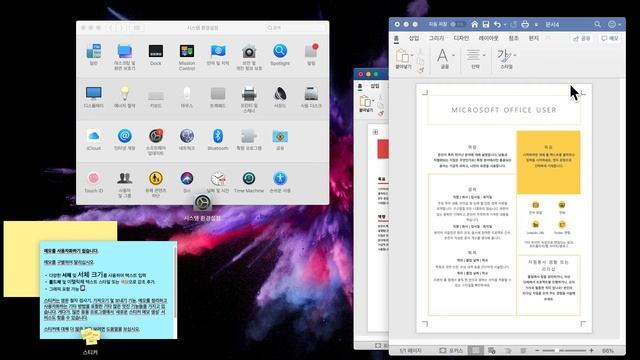This screenshot has width=640, height=360.
Task: Switch to Design (디자인) ribbon tab
Action: point(461,38)
